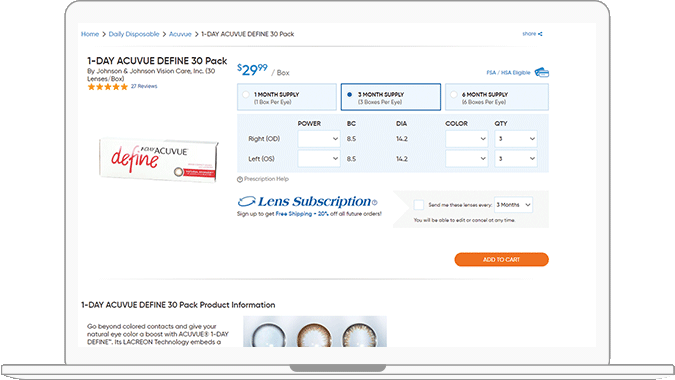This screenshot has width=675, height=380.
Task: Click the QTY column header
Action: pyautogui.click(x=501, y=124)
